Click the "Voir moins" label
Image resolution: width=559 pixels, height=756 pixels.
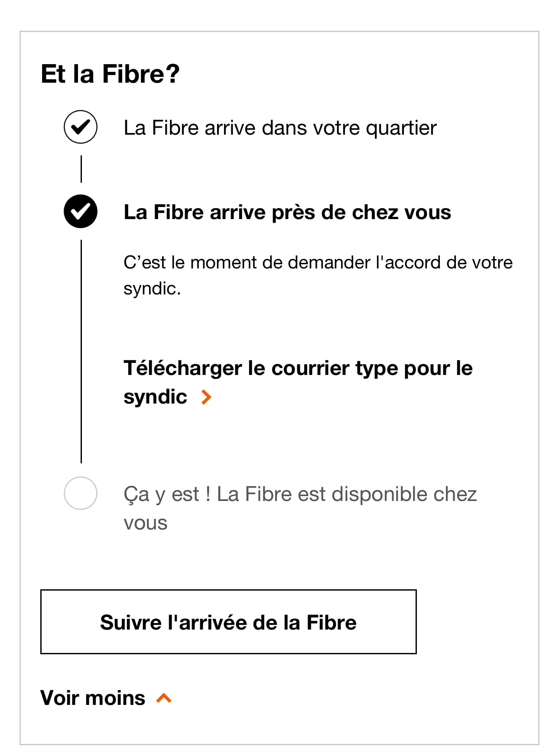point(93,698)
